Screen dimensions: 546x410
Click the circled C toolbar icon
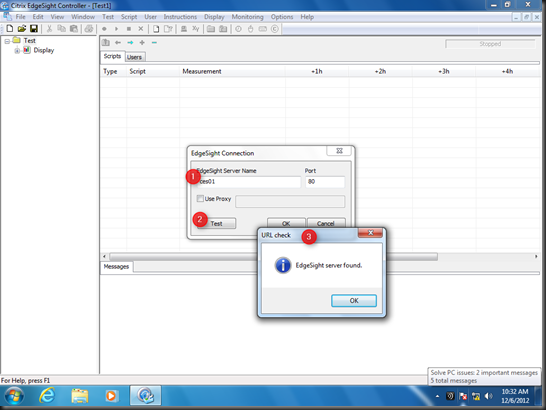pos(275,29)
